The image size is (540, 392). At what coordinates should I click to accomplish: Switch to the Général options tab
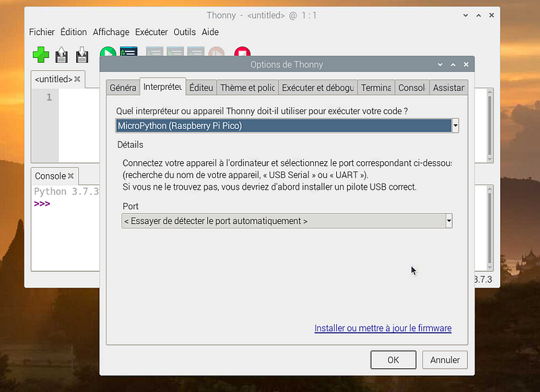[x=123, y=88]
